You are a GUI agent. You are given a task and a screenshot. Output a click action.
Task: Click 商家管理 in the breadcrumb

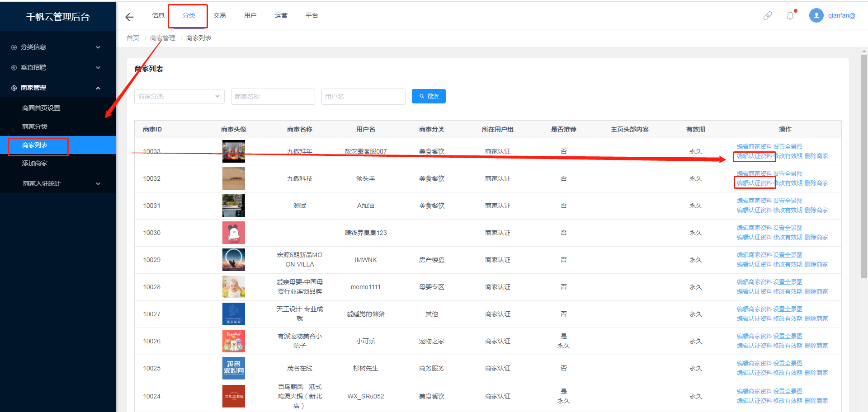(x=163, y=38)
